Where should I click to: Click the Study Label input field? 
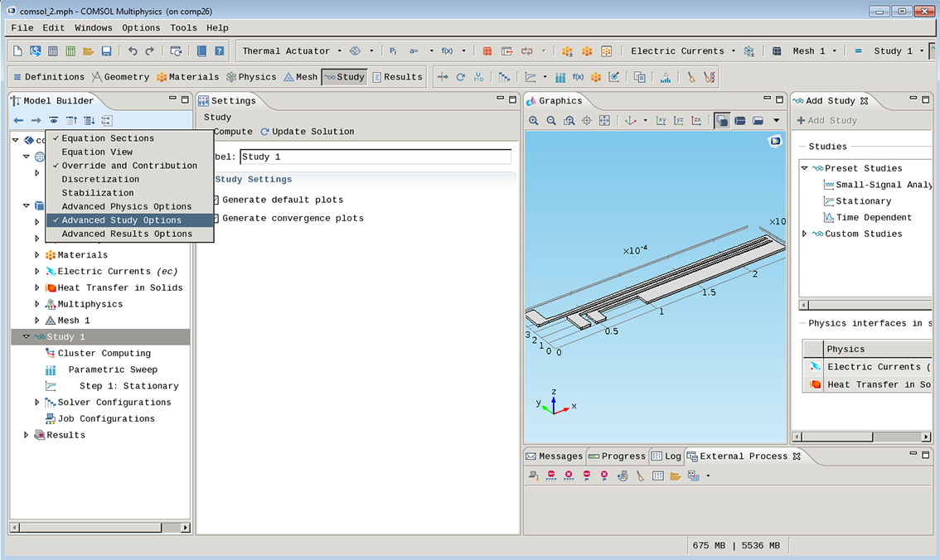375,157
